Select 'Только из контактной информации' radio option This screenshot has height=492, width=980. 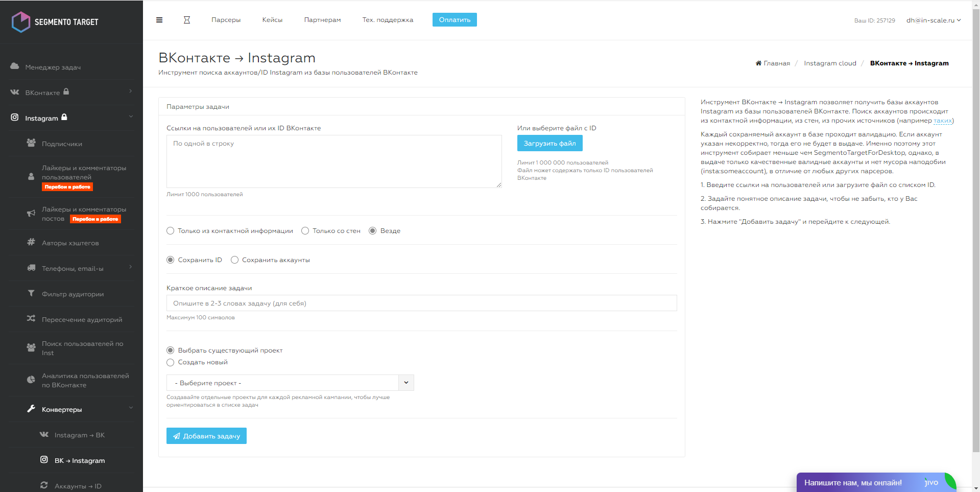tap(171, 231)
